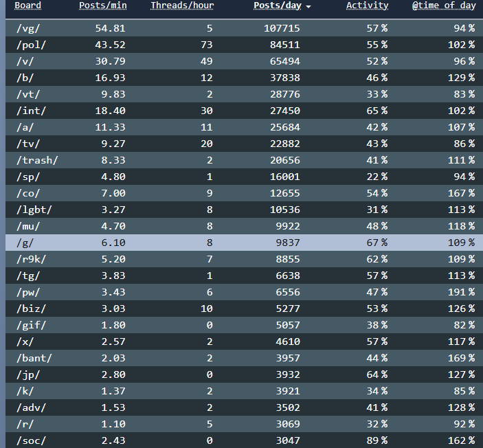
Task: Select the /adv/ board name
Action: (31, 407)
